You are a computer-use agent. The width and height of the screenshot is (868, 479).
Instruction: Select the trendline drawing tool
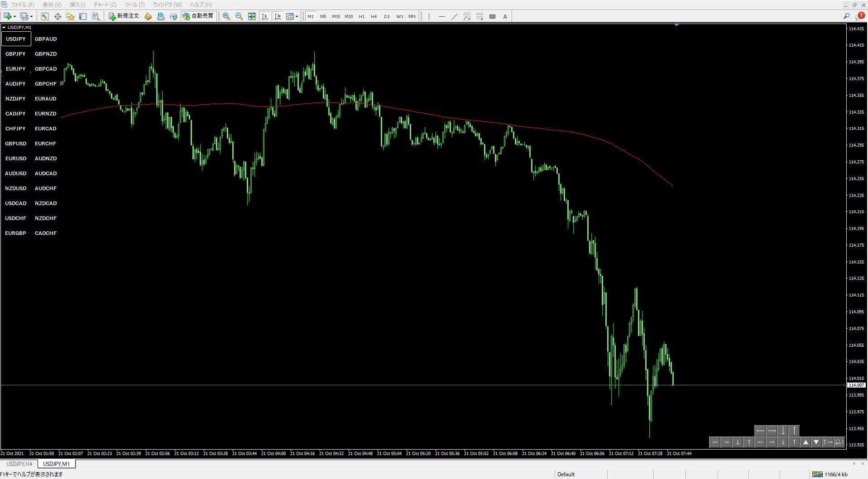455,16
